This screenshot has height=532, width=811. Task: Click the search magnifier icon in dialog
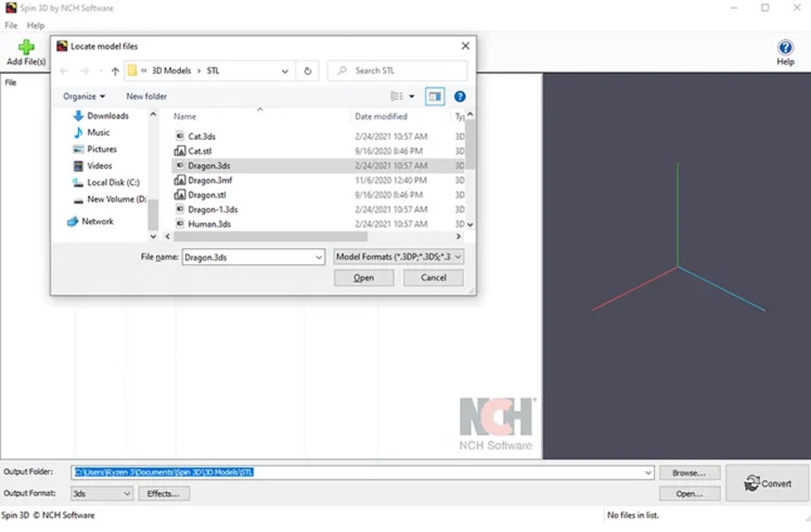342,70
